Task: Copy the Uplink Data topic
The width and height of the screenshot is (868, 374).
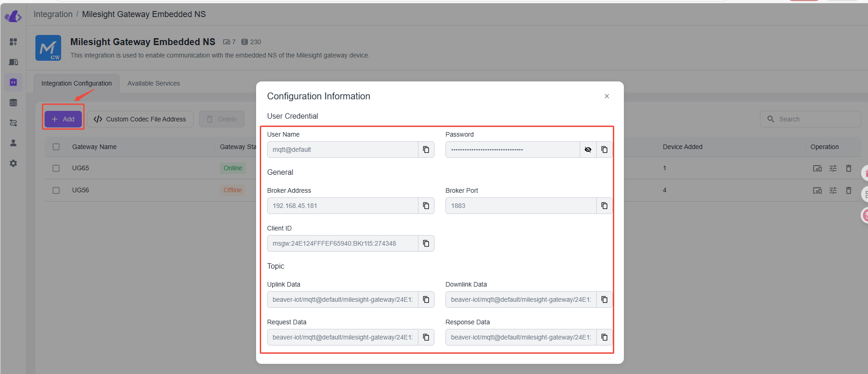Action: pyautogui.click(x=426, y=299)
